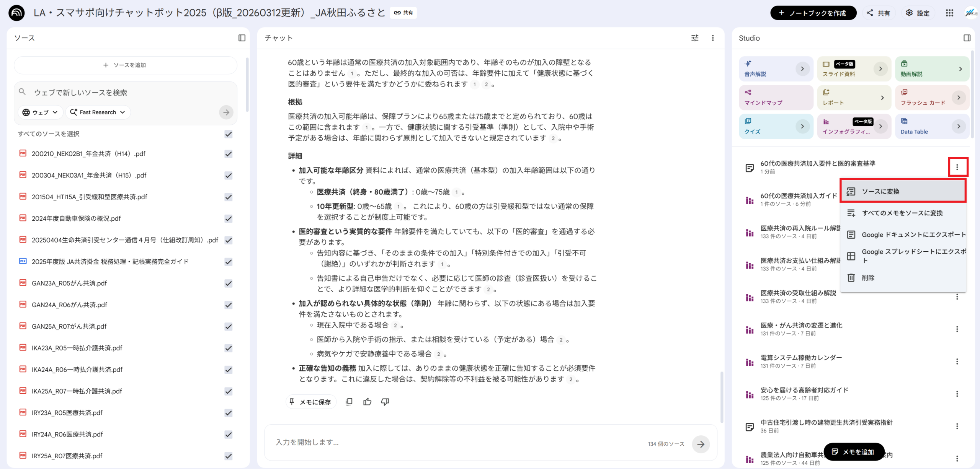The width and height of the screenshot is (980, 469).
Task: Open the Google apps grid icon
Action: [949, 13]
